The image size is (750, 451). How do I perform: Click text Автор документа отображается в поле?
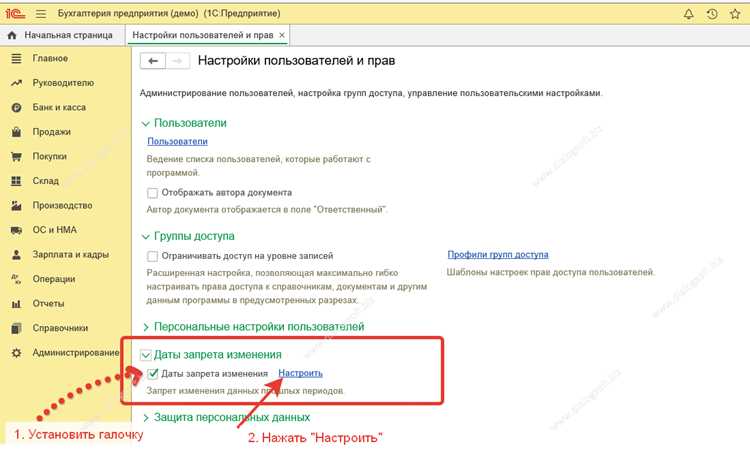[267, 209]
